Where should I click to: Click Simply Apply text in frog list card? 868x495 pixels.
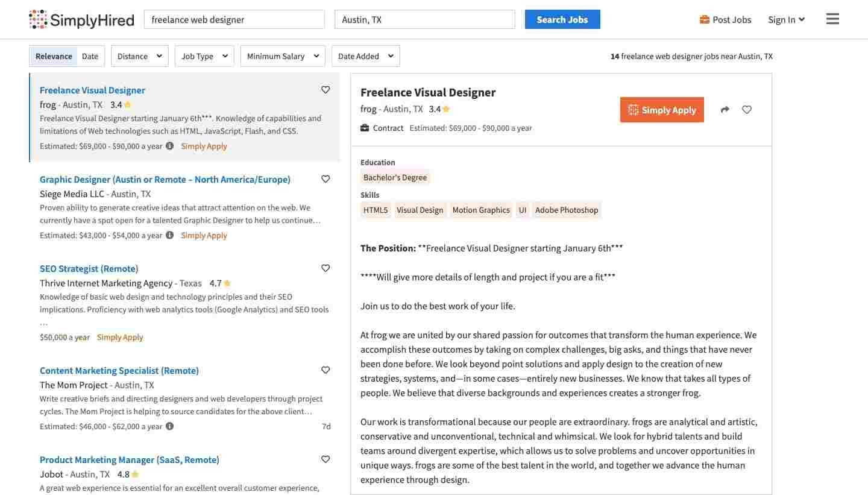tap(204, 146)
